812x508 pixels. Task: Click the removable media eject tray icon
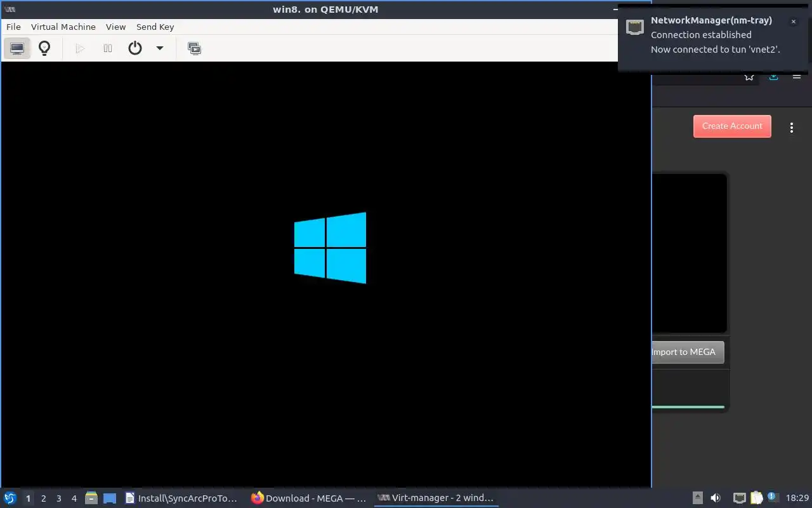697,498
